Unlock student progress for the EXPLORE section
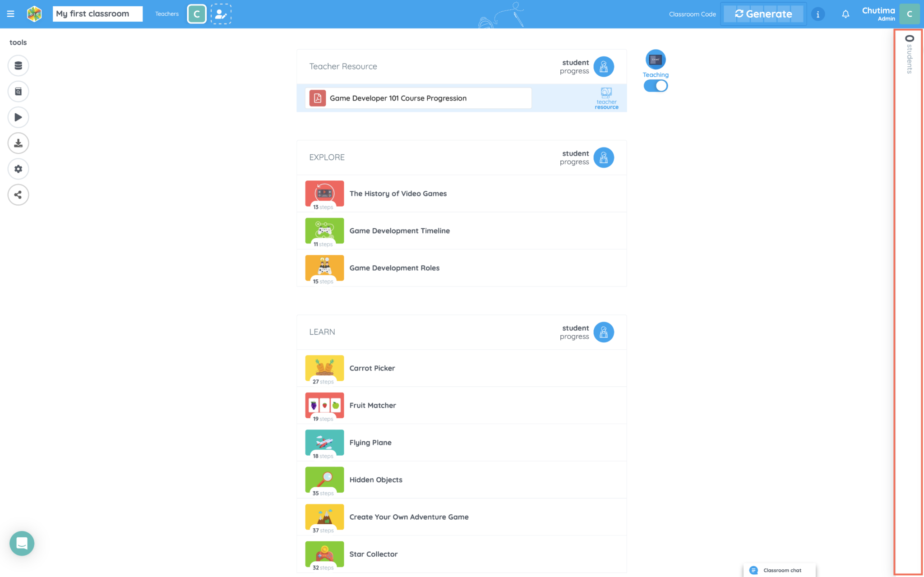Viewport: 924px width, 577px height. click(x=604, y=157)
